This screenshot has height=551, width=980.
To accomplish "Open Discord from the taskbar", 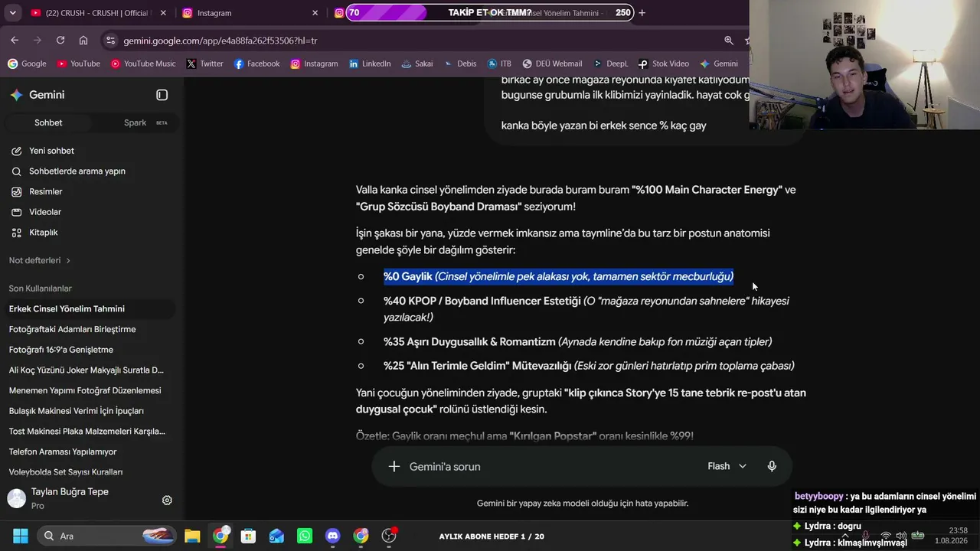I will (332, 536).
